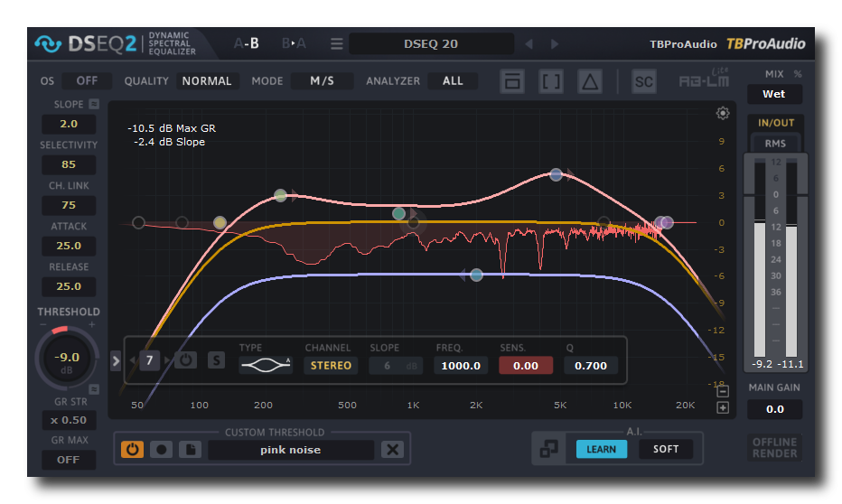Click the LEARN button

pos(601,449)
